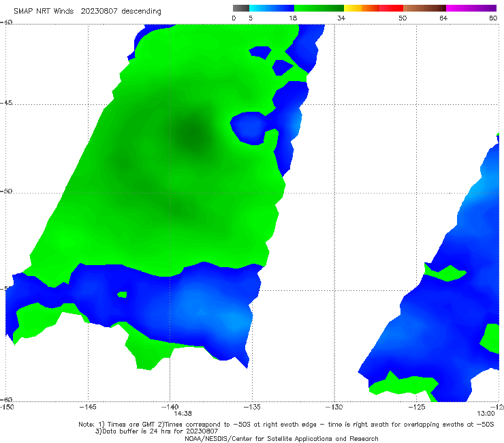
Task: Pick the green segment of the color bar
Action: pos(319,8)
